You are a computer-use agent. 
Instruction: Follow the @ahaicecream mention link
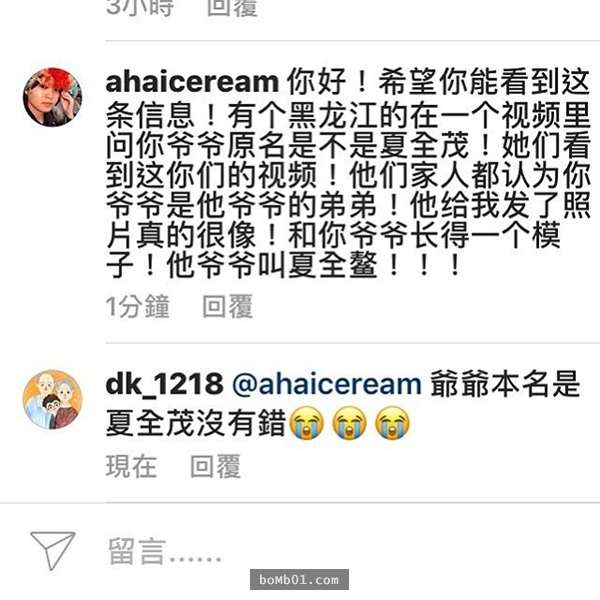(326, 384)
